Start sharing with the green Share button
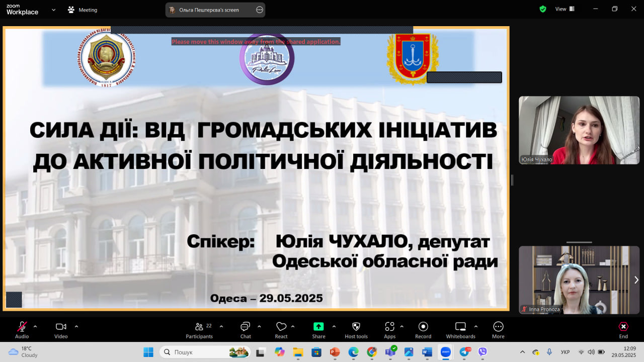This screenshot has height=362, width=644. click(x=318, y=330)
